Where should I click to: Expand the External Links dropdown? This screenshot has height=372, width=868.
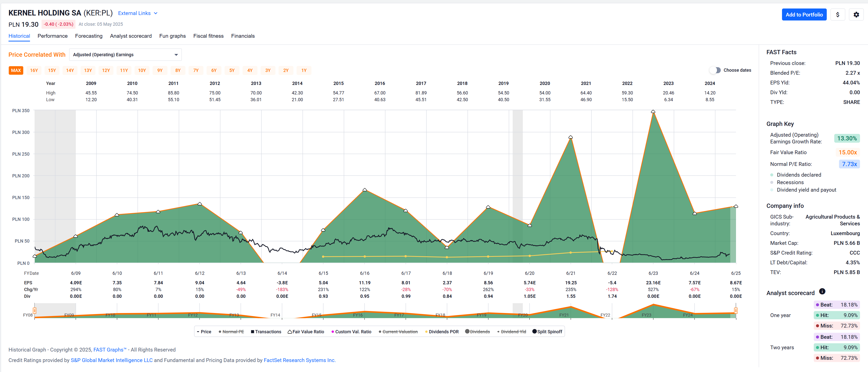pyautogui.click(x=137, y=13)
